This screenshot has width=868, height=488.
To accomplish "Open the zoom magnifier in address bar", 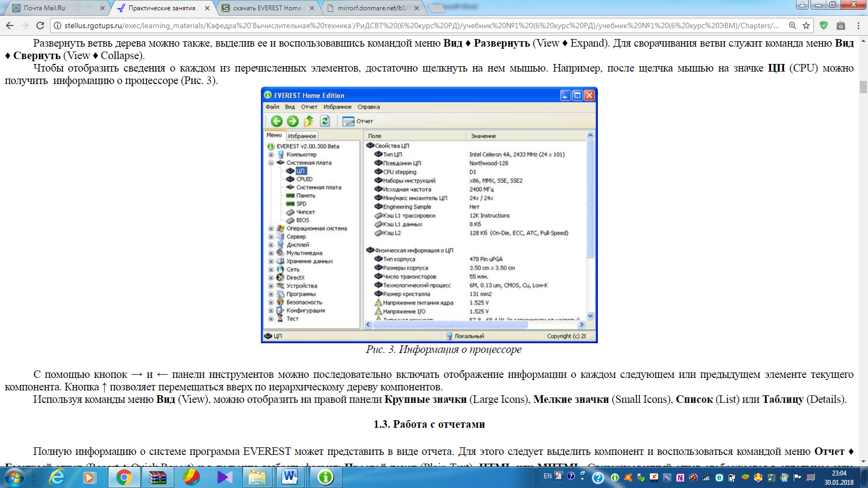I will click(x=793, y=25).
